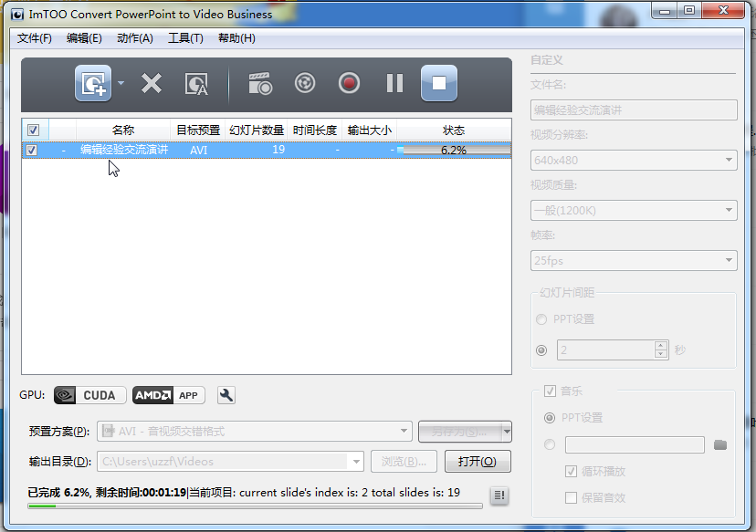The image size is (756, 532).
Task: Click the slide interval seconds field
Action: [x=606, y=349]
